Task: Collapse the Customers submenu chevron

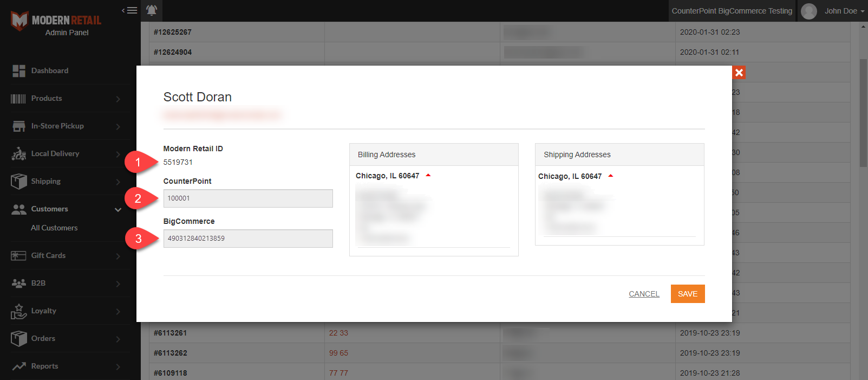Action: [118, 210]
